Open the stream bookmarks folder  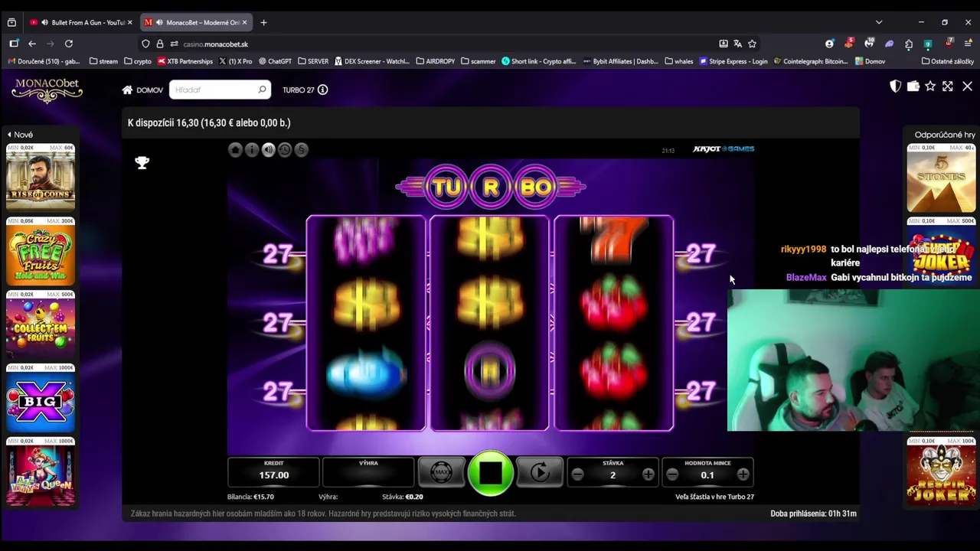point(103,61)
